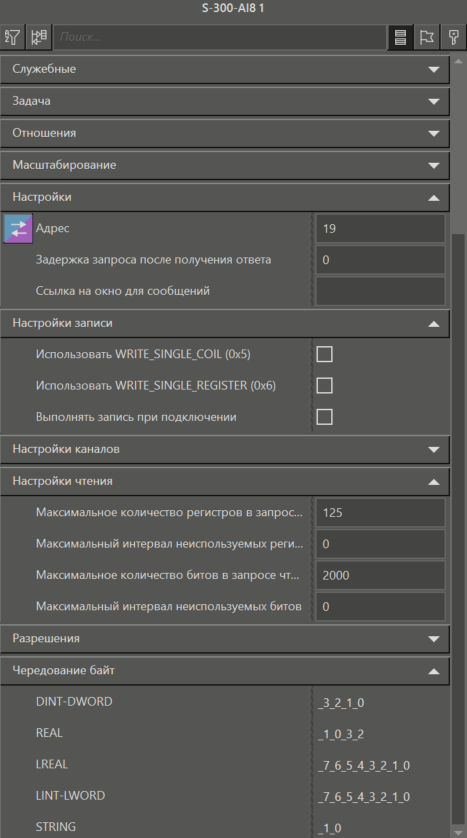Viewport: 467px width, 838px height.
Task: Click the key icon in the toolbar
Action: click(454, 37)
